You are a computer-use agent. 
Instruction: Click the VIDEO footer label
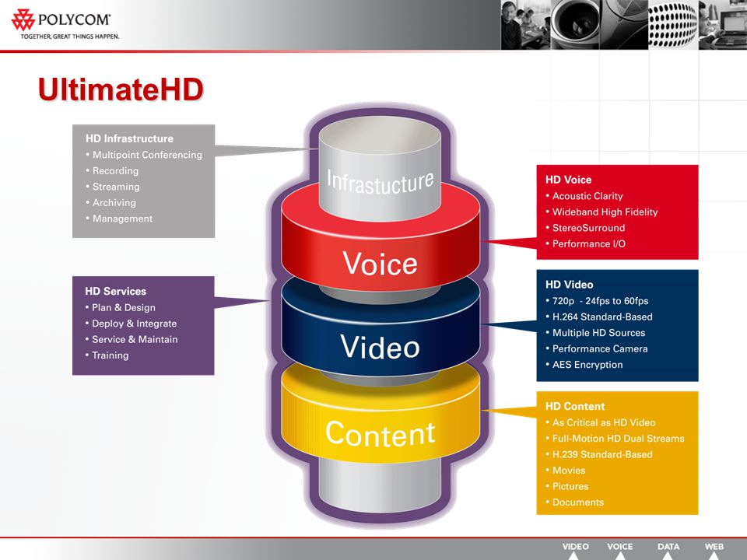pos(575,547)
